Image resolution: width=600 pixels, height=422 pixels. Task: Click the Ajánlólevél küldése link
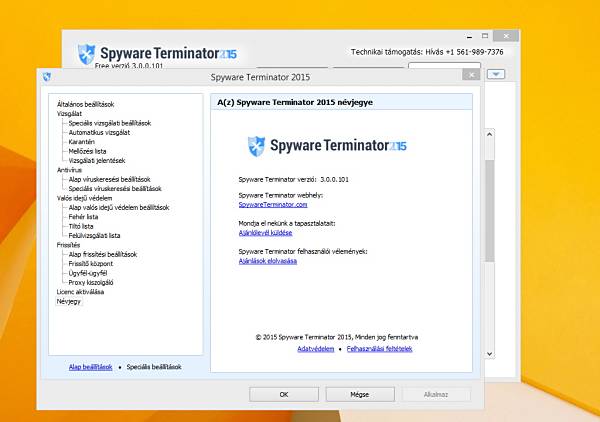pyautogui.click(x=265, y=233)
